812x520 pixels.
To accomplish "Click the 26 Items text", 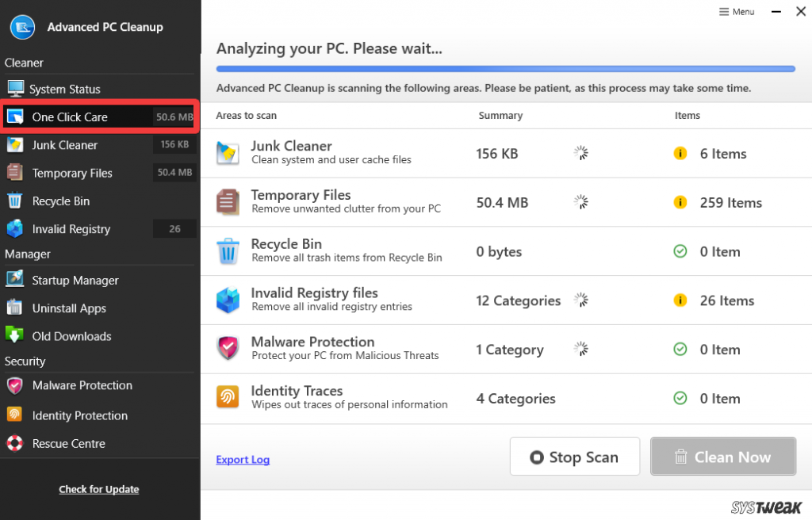I will click(x=727, y=300).
